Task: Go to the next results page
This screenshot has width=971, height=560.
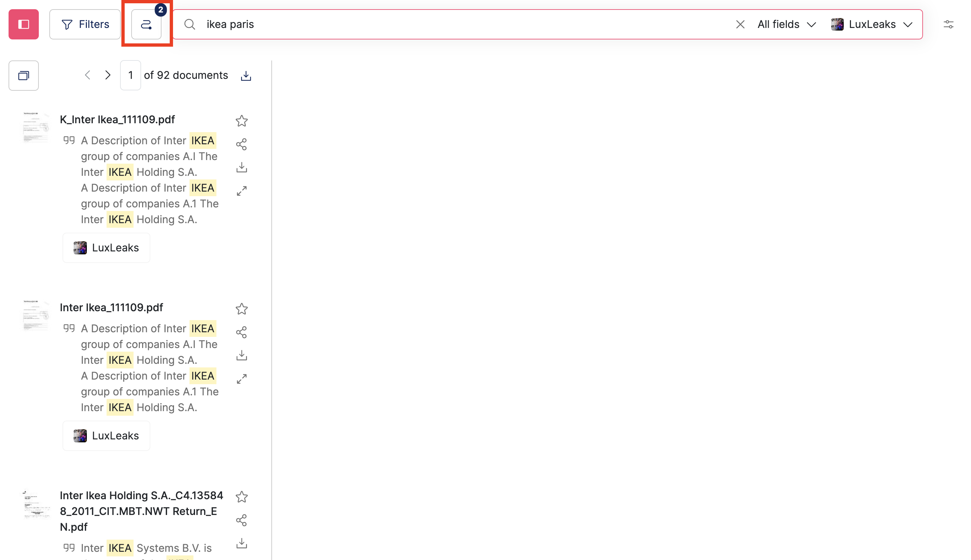Action: [108, 75]
